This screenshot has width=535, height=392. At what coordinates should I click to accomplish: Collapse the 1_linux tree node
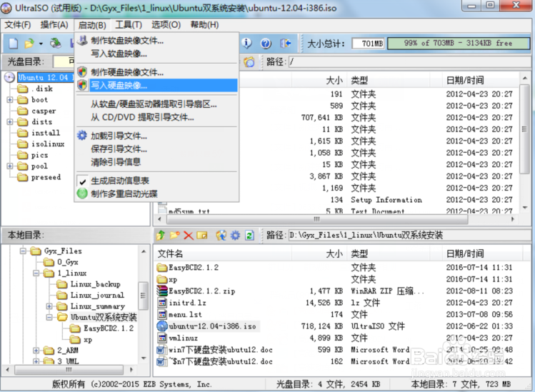pyautogui.click(x=36, y=273)
